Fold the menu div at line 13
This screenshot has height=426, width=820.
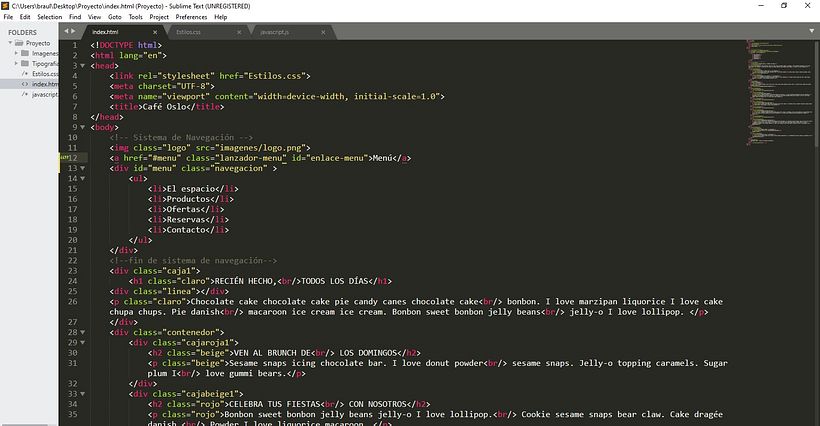point(83,168)
